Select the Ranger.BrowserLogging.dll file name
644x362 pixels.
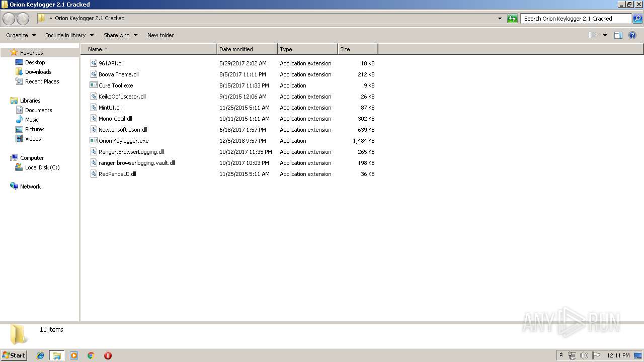pos(131,152)
